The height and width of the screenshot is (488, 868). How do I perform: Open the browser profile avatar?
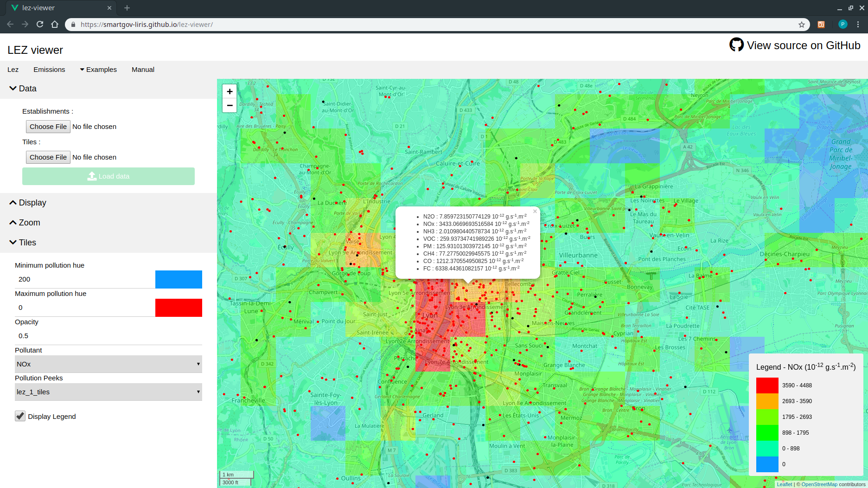843,24
